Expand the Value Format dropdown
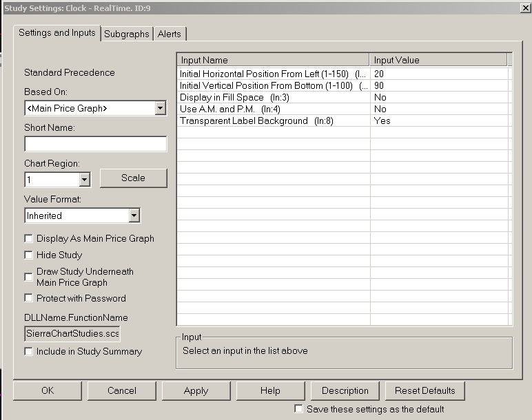 pyautogui.click(x=134, y=216)
